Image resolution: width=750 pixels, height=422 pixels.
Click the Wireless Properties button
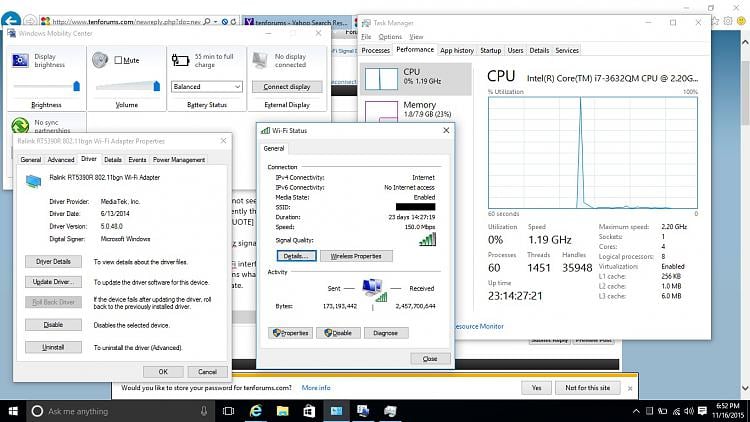coord(356,256)
